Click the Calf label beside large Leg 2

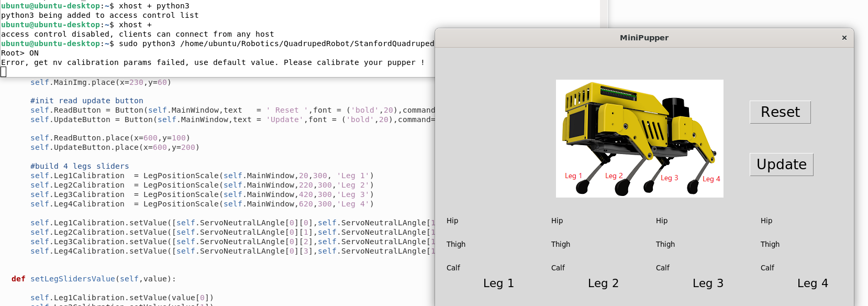(558, 268)
